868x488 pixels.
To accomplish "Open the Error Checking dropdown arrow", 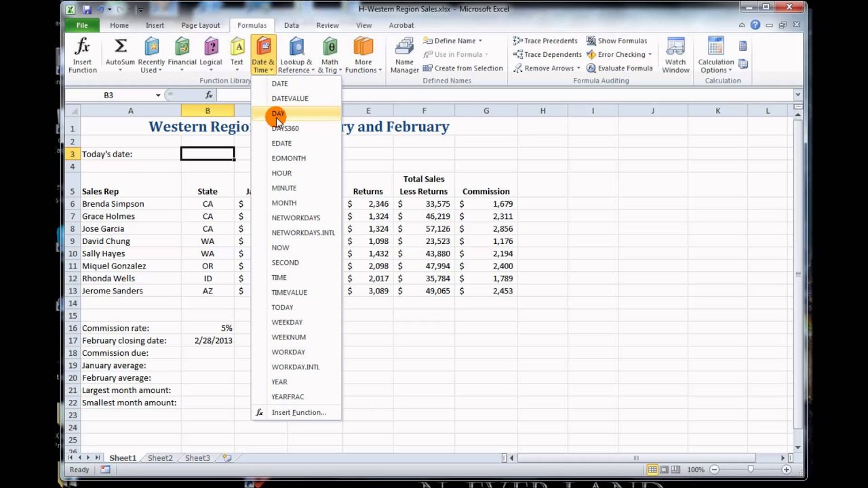I will pyautogui.click(x=650, y=54).
